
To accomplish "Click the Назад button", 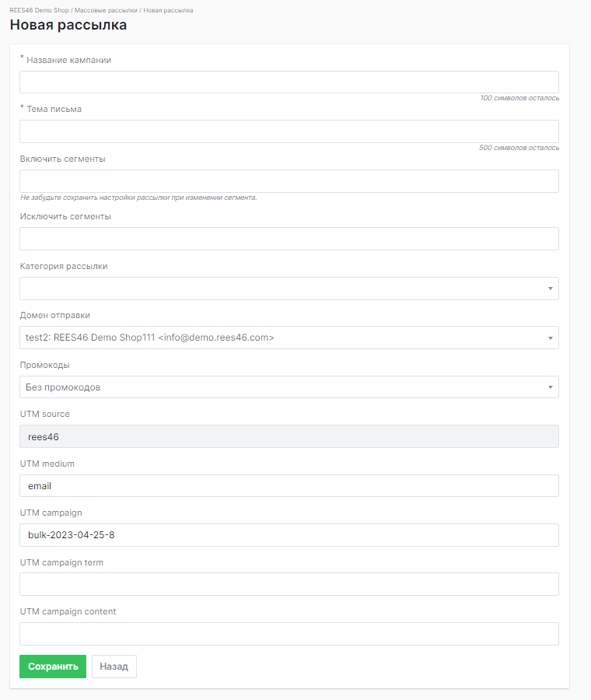I will tap(114, 667).
